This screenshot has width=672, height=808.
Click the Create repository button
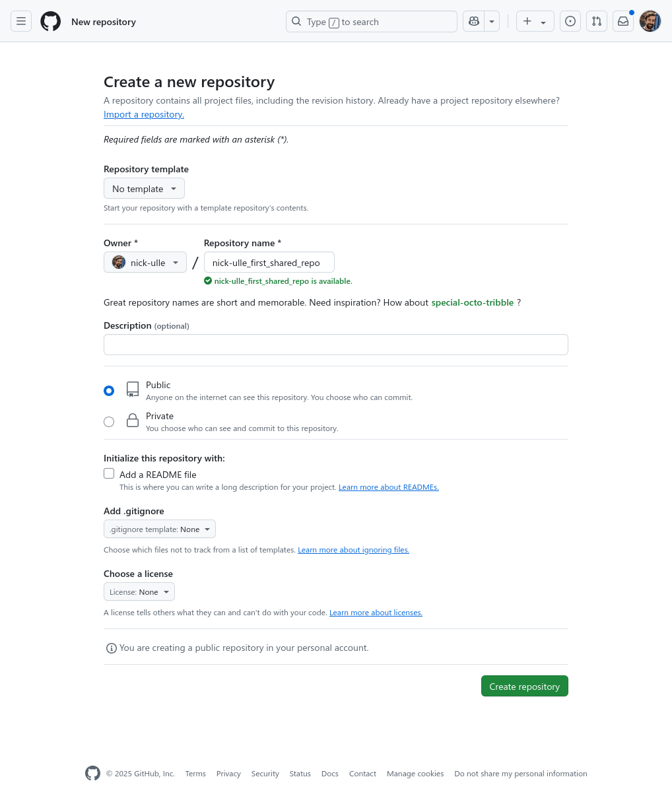coord(524,687)
